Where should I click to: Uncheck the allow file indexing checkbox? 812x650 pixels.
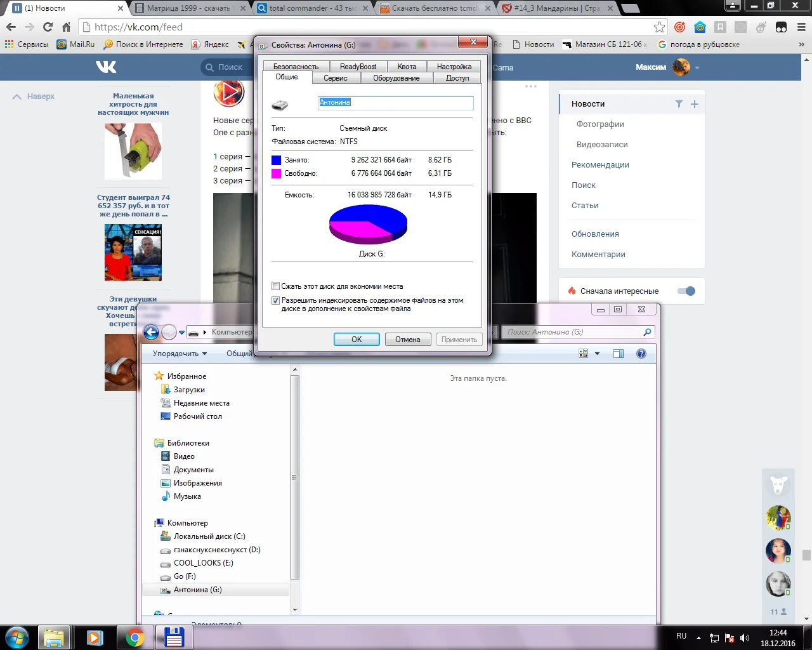click(275, 300)
